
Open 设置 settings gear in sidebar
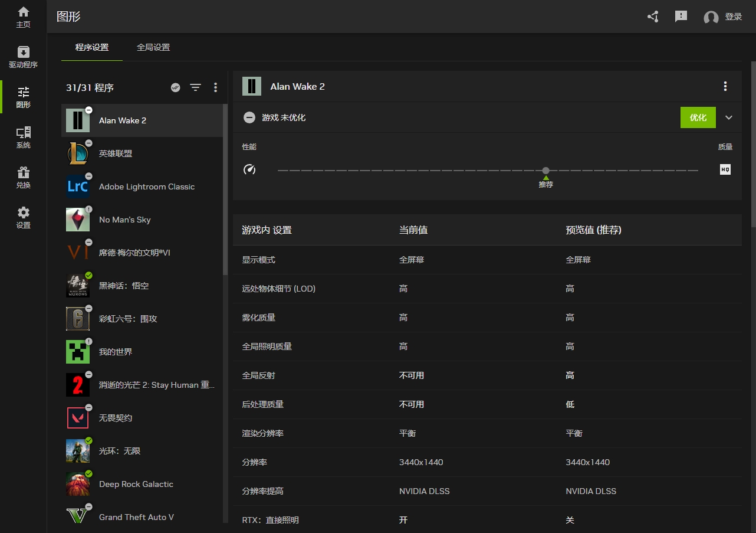(23, 218)
